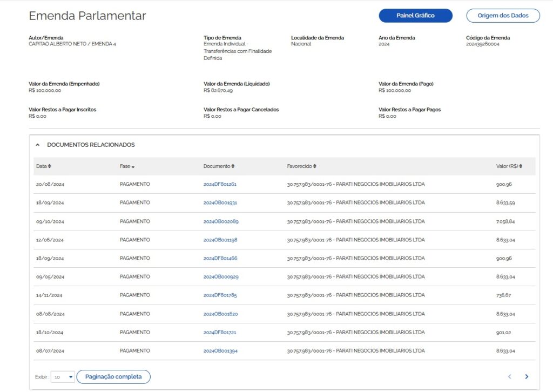Viewport: 553px width, 392px height.
Task: Select the value 901,02 cell
Action: click(x=503, y=332)
